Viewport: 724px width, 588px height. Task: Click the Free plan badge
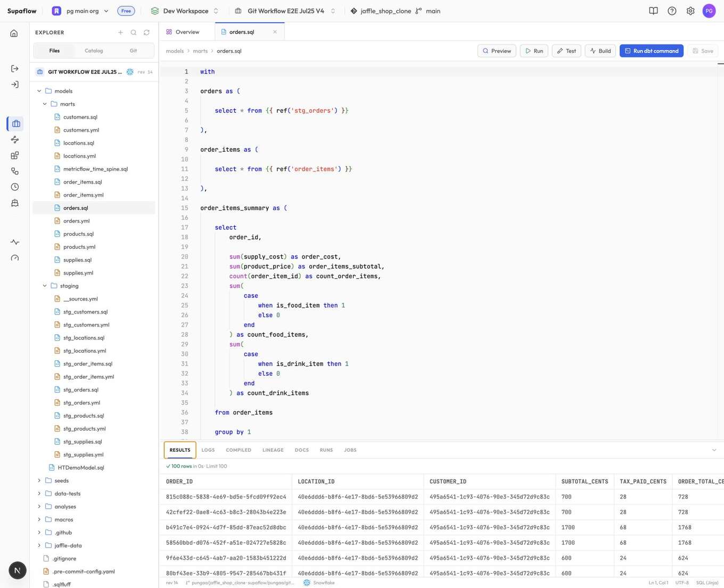pyautogui.click(x=126, y=11)
